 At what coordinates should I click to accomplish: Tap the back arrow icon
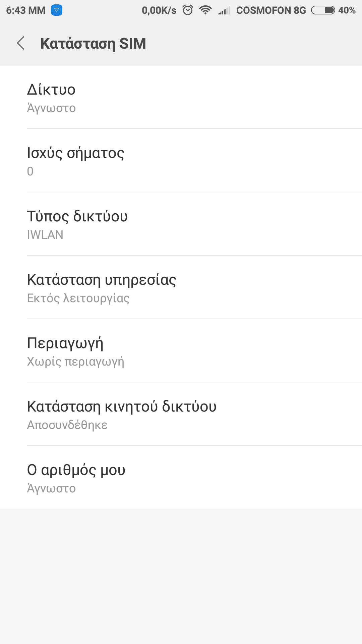pyautogui.click(x=21, y=43)
